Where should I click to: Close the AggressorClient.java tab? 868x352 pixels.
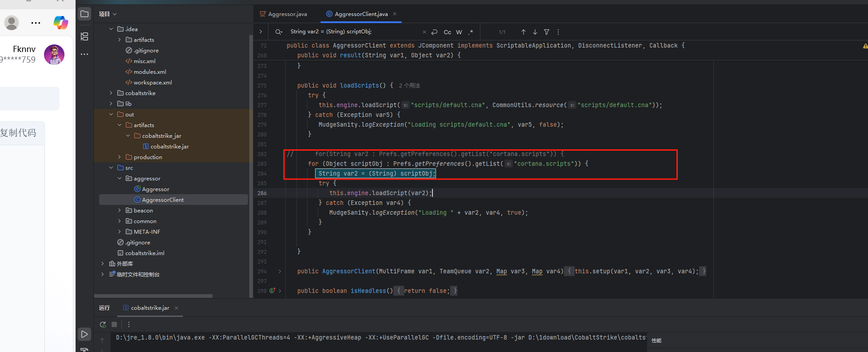tap(395, 14)
